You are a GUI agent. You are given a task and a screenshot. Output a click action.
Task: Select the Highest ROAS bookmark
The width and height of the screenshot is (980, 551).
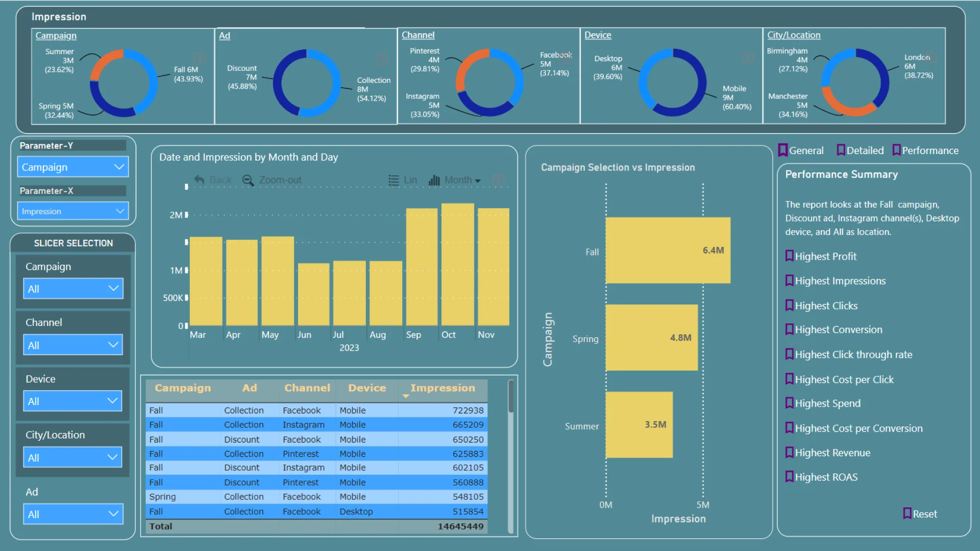pos(821,477)
